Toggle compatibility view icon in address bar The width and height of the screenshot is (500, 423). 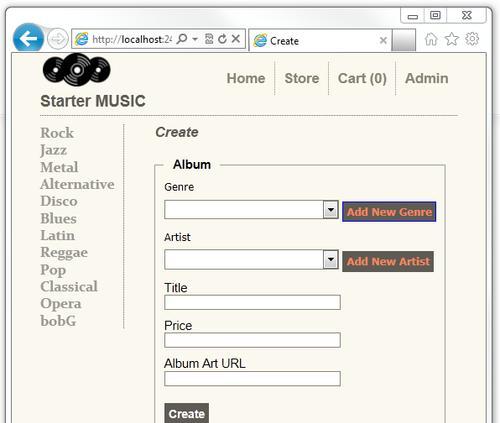pos(209,39)
